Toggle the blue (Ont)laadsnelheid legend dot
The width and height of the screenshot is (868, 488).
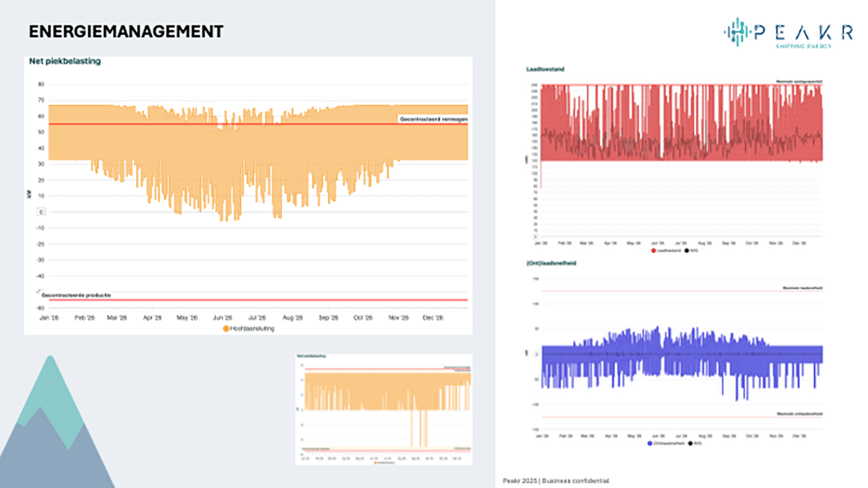click(x=651, y=443)
